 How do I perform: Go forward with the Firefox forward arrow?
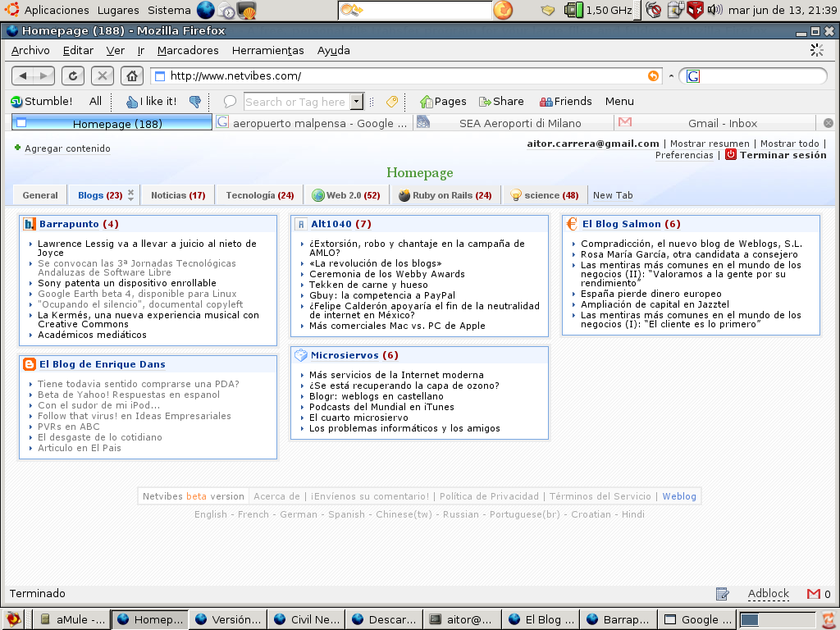[43, 76]
